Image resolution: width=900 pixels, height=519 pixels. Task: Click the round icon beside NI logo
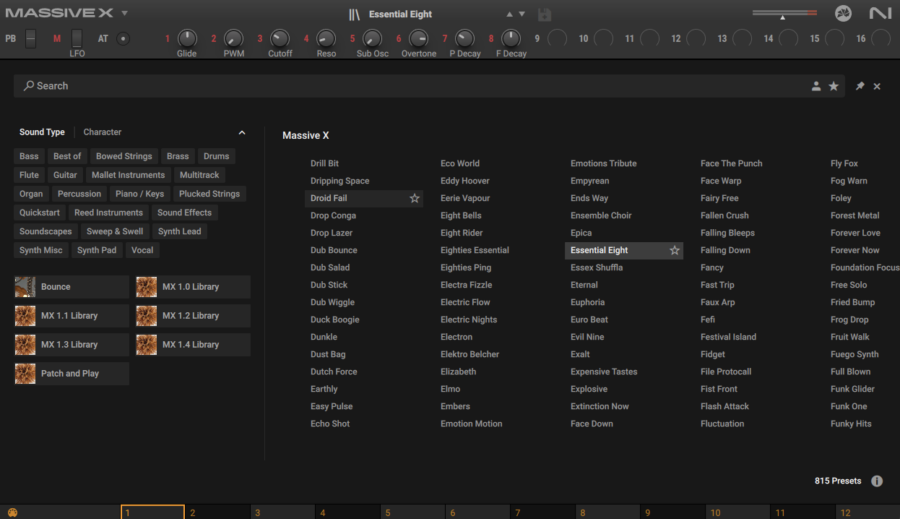(843, 14)
